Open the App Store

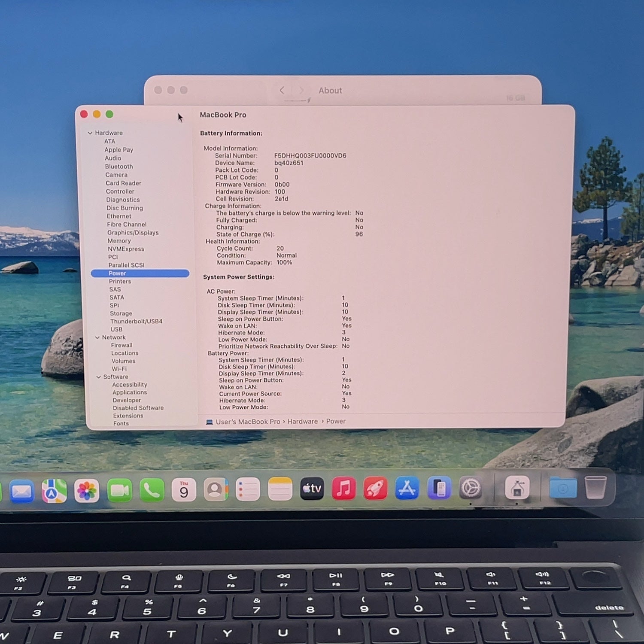407,488
